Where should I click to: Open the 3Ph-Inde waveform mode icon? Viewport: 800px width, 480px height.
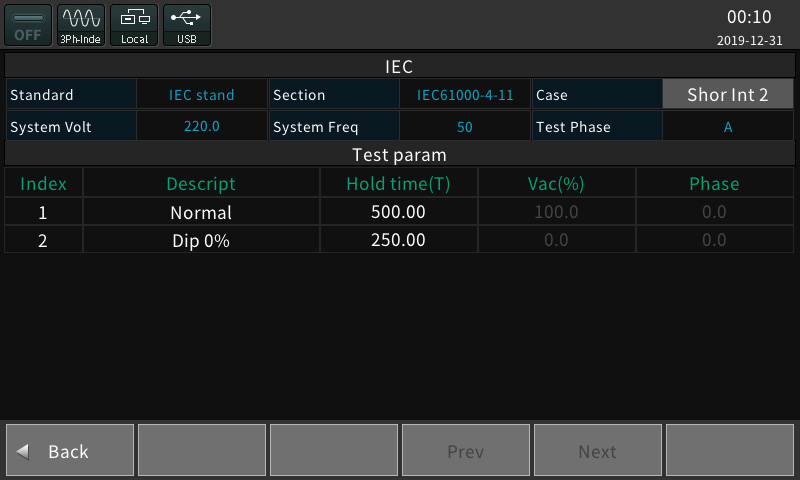(x=81, y=25)
